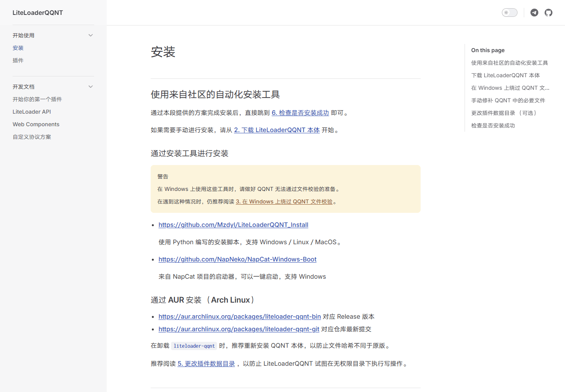
Task: Collapse the 开发文档 sidebar section
Action: point(91,87)
